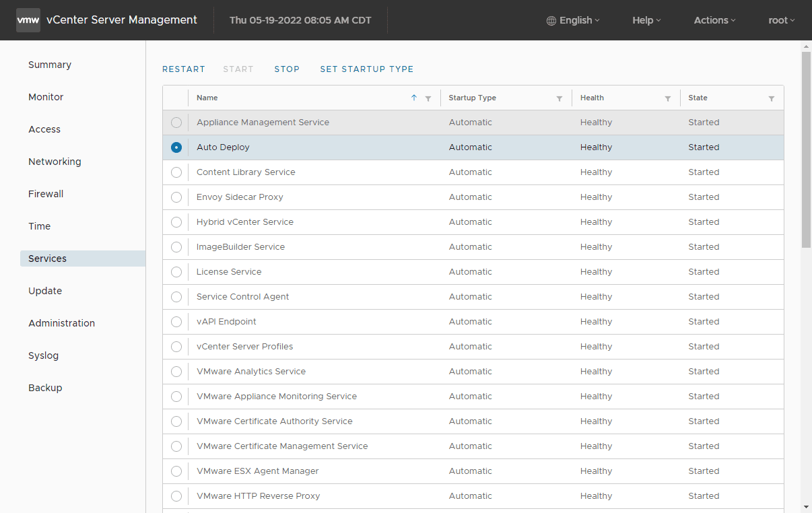Click Set Startup Type
Image resolution: width=812 pixels, height=513 pixels.
tap(366, 69)
